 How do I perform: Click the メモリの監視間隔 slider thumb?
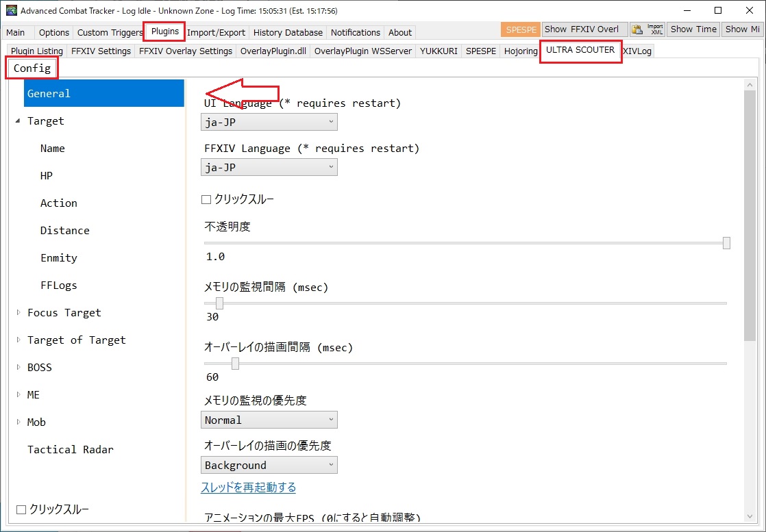tap(219, 303)
